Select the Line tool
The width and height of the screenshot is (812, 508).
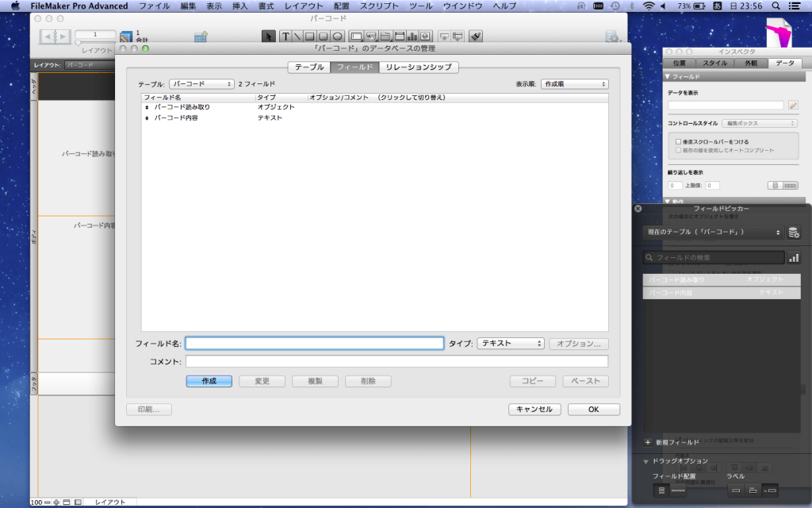click(x=297, y=36)
